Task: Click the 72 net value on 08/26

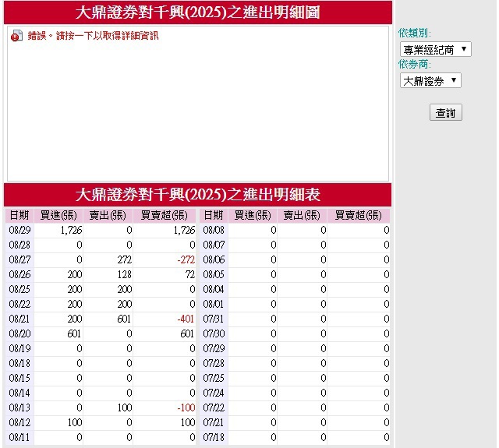Action: tap(190, 274)
